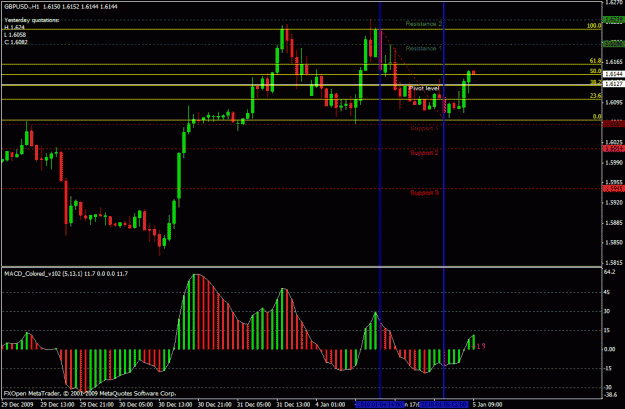Click MACD scale value 45
The width and height of the screenshot is (625, 409).
607,292
